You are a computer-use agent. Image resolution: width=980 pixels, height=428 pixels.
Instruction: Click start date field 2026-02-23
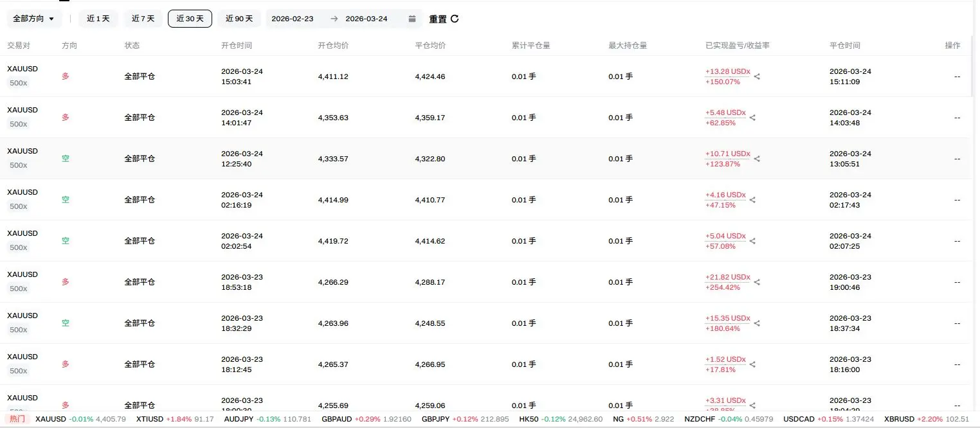pos(293,19)
